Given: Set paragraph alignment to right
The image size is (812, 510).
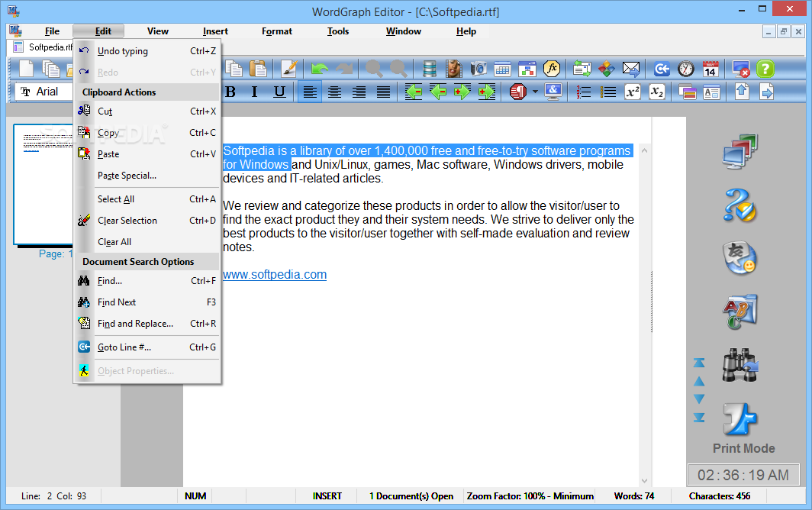Looking at the screenshot, I should 359,92.
